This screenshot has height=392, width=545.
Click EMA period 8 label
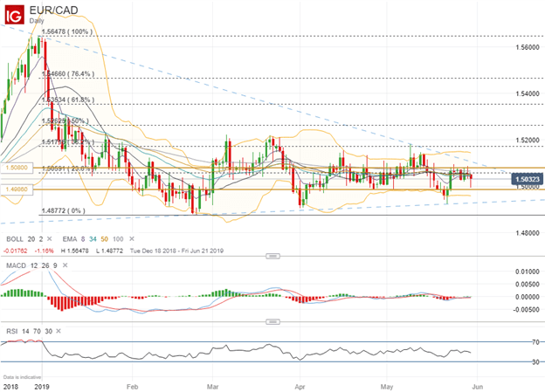click(83, 239)
